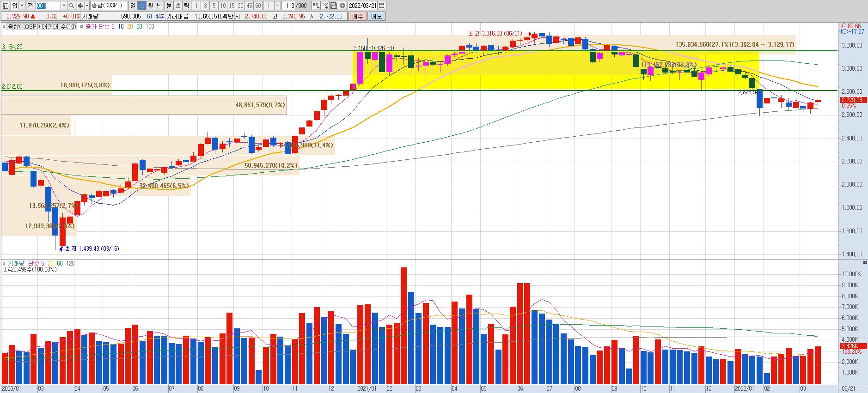Select the 틱 tick period toggle
The width and height of the screenshot is (868, 393).
186,6
